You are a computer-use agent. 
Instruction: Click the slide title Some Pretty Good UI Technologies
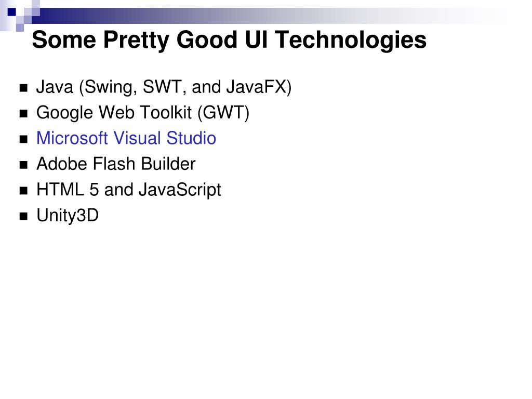coord(229,40)
